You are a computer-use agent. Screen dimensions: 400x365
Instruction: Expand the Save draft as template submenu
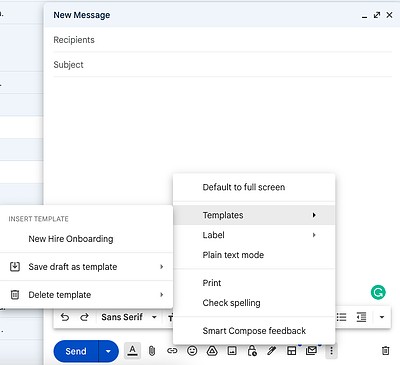coord(86,267)
